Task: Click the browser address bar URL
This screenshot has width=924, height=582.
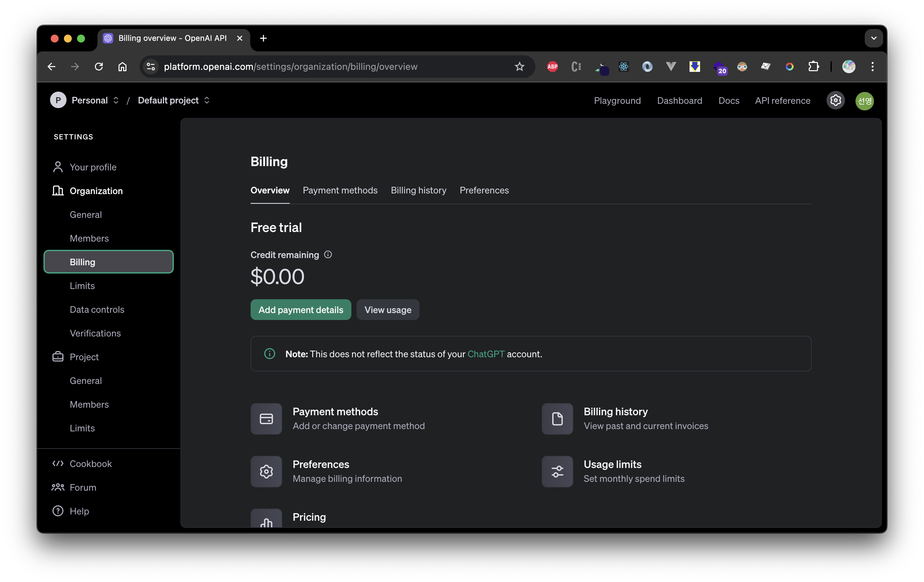Action: (x=290, y=67)
